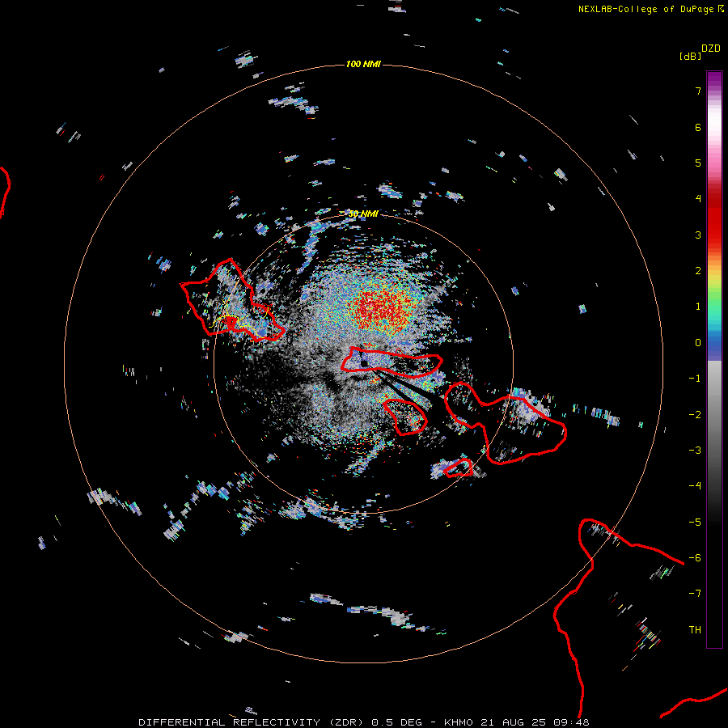This screenshot has width=728, height=728.
Task: Select the -1 dB scale value
Action: click(x=695, y=379)
